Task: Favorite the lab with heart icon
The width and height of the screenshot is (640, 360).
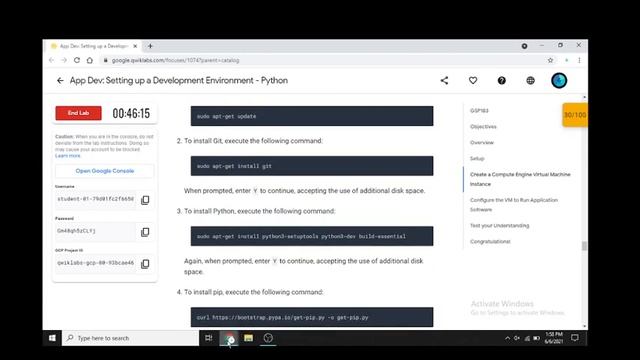Action: 473,80
